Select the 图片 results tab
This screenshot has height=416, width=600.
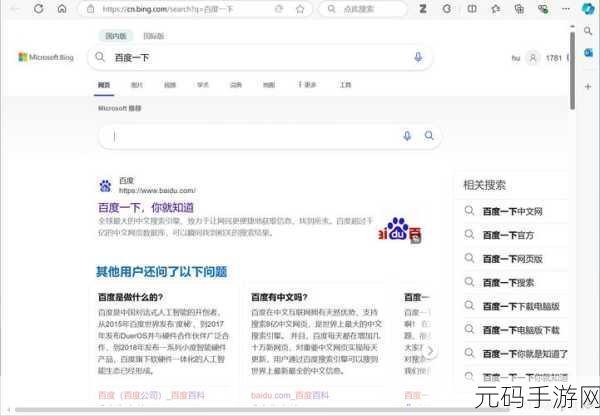tap(137, 85)
